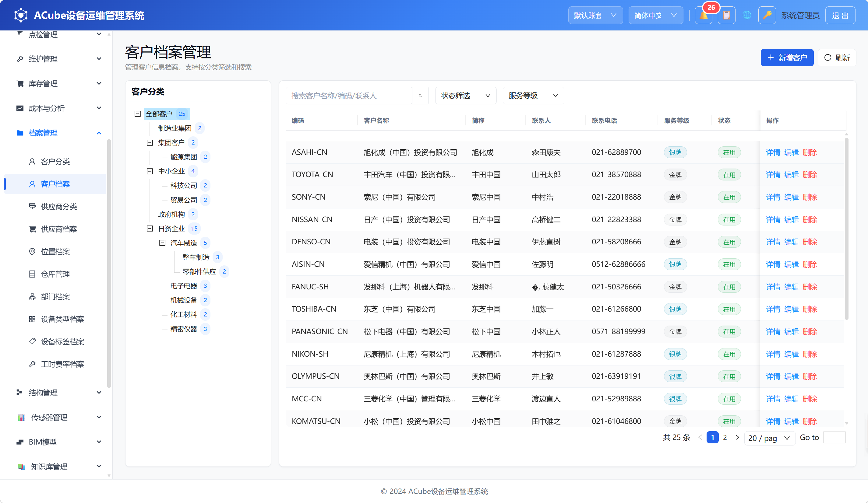Click the 刷新 button
868x503 pixels.
[837, 58]
